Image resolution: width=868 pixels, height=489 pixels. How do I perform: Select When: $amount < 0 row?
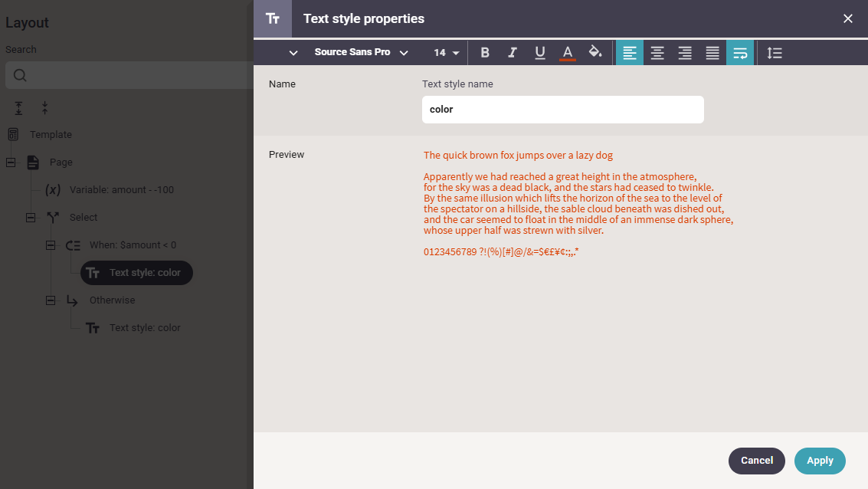(x=133, y=245)
